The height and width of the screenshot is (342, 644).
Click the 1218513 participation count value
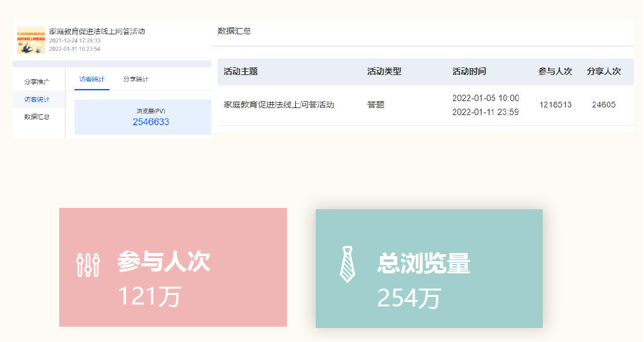point(555,105)
